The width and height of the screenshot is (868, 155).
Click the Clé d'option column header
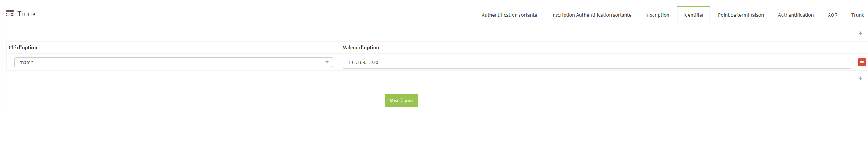[23, 48]
